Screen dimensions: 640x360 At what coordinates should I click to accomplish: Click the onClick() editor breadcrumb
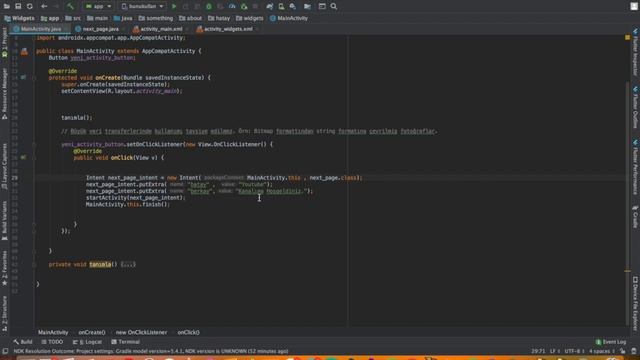(x=189, y=332)
